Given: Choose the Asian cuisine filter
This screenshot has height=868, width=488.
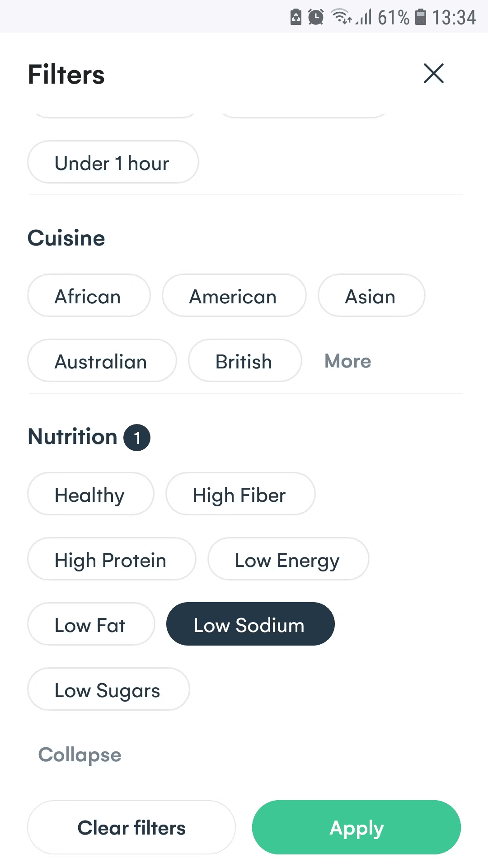Looking at the screenshot, I should pyautogui.click(x=371, y=296).
